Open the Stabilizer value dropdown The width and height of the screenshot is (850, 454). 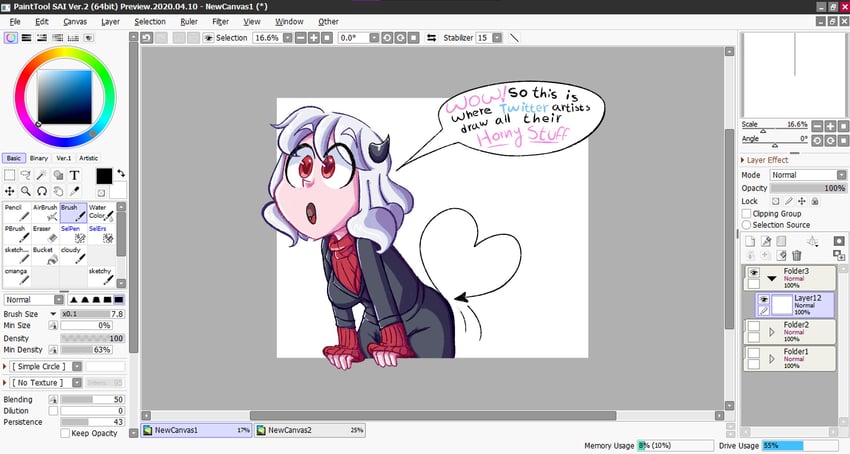pyautogui.click(x=497, y=37)
